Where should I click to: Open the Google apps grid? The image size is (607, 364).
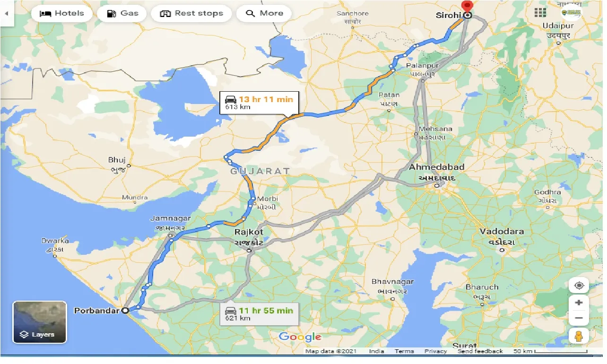(540, 13)
